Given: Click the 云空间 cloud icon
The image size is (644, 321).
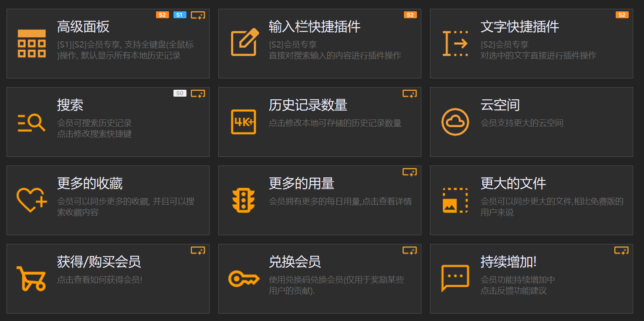Looking at the screenshot, I should [x=455, y=122].
